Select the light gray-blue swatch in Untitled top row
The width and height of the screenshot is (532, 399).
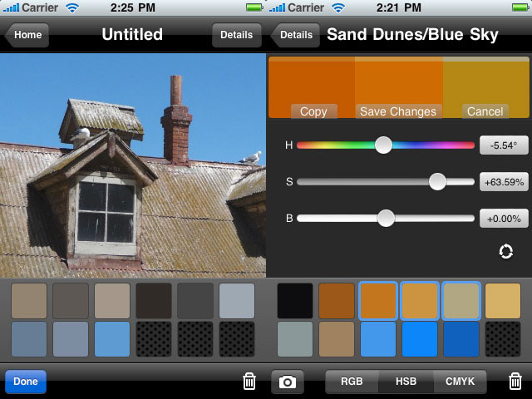[x=237, y=301]
